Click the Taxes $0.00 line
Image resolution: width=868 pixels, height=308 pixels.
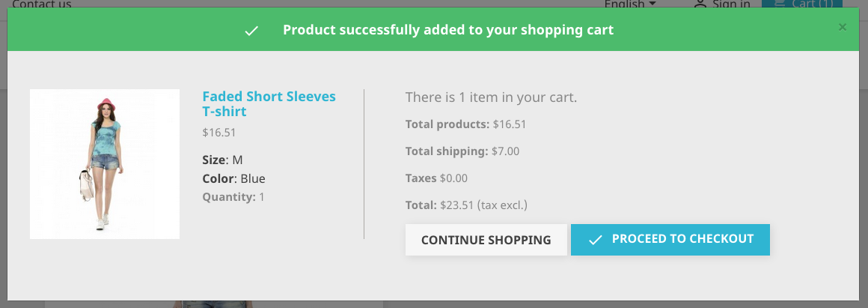[x=435, y=178]
